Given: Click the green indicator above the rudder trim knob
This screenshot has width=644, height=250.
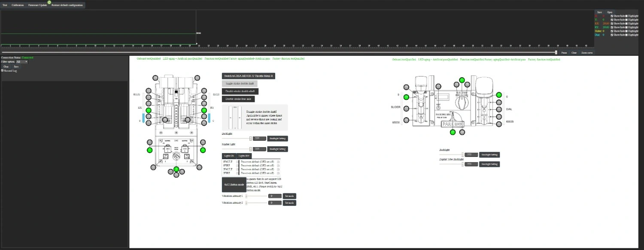Looking at the screenshot, I should click(462, 80).
